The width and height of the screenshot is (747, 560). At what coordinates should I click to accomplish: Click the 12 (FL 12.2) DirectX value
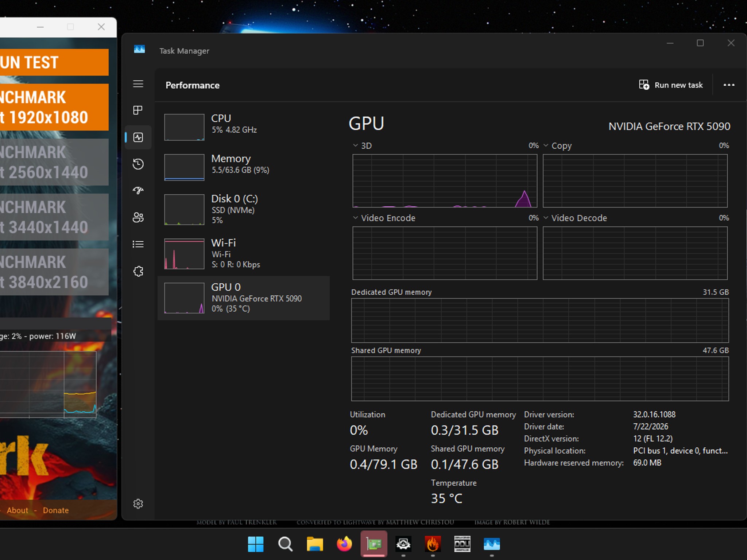click(x=653, y=439)
